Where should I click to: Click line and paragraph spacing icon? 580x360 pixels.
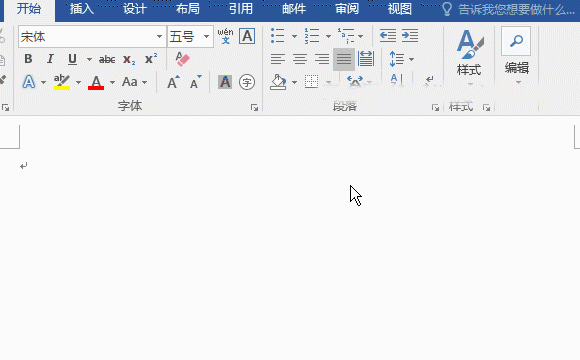(x=397, y=59)
